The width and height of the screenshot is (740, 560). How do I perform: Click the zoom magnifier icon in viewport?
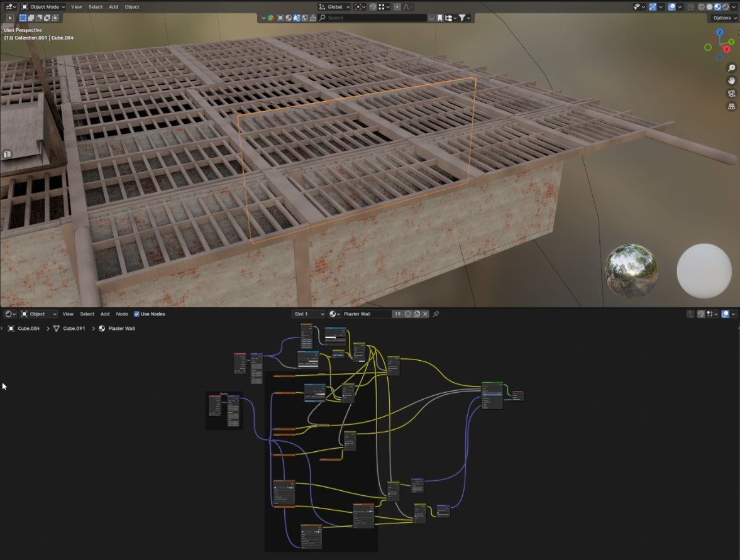(732, 68)
